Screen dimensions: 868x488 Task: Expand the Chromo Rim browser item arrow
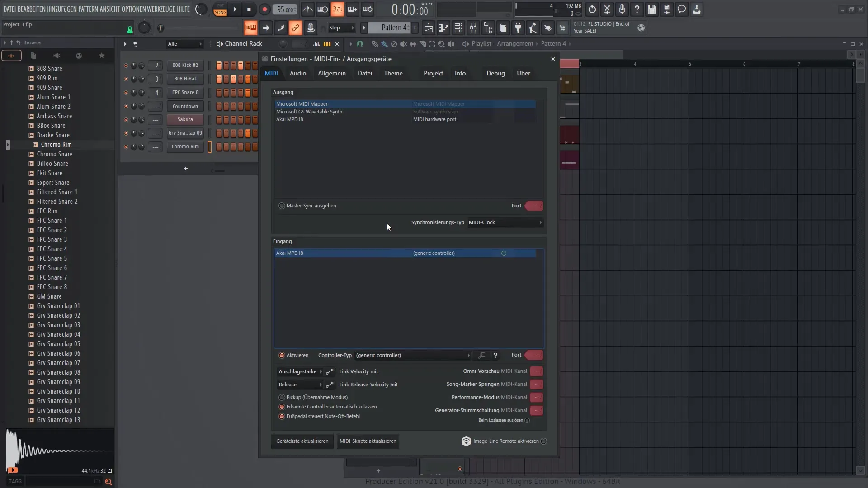point(8,145)
